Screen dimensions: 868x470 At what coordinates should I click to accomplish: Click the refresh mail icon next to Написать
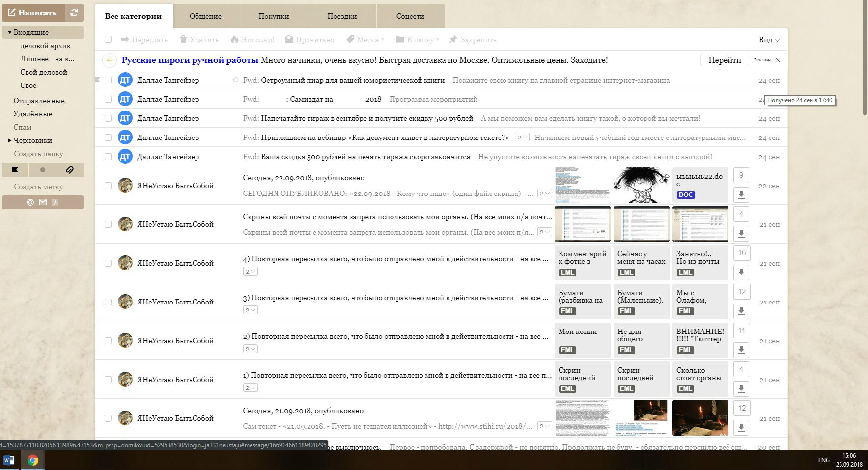(74, 13)
